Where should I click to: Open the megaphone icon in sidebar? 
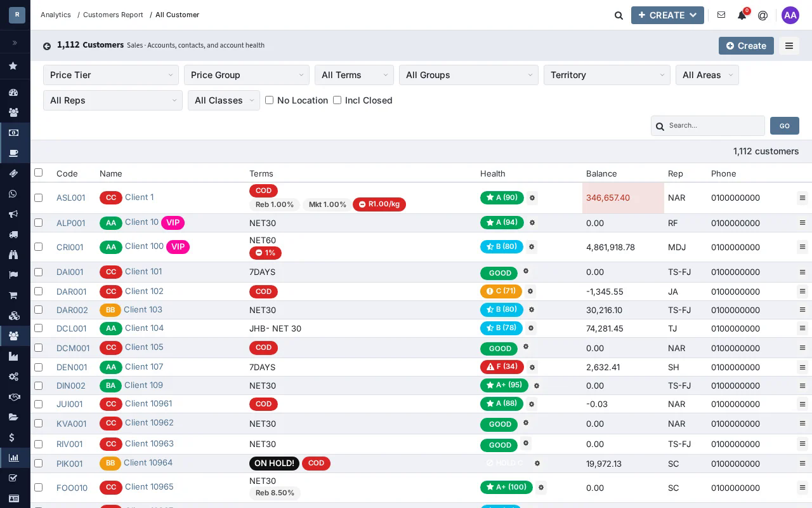(13, 214)
